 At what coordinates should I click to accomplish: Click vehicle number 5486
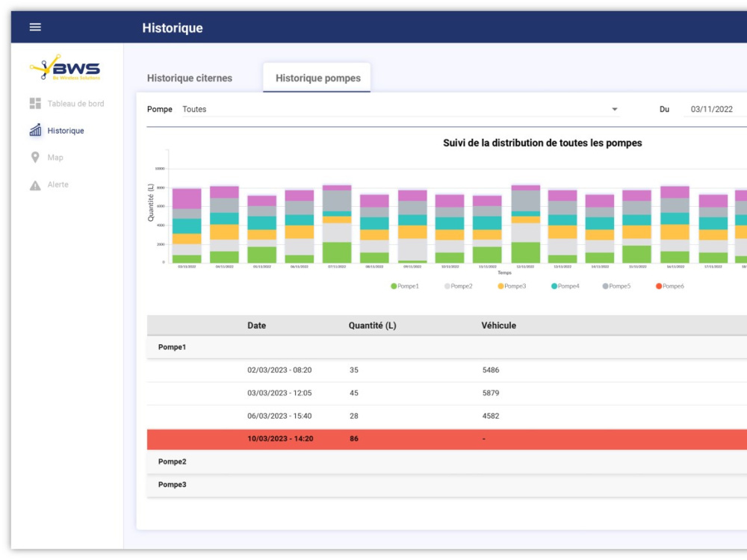[491, 370]
